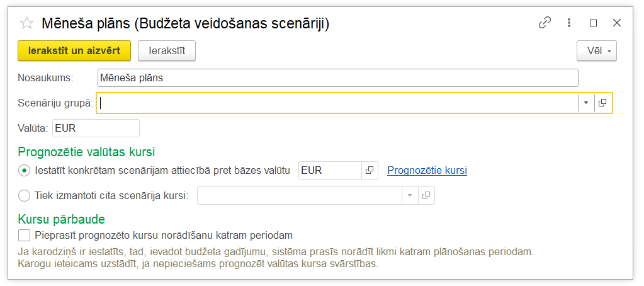Open the Scenāriju grupa selection form icon
This screenshot has width=644, height=286.
[x=602, y=103]
